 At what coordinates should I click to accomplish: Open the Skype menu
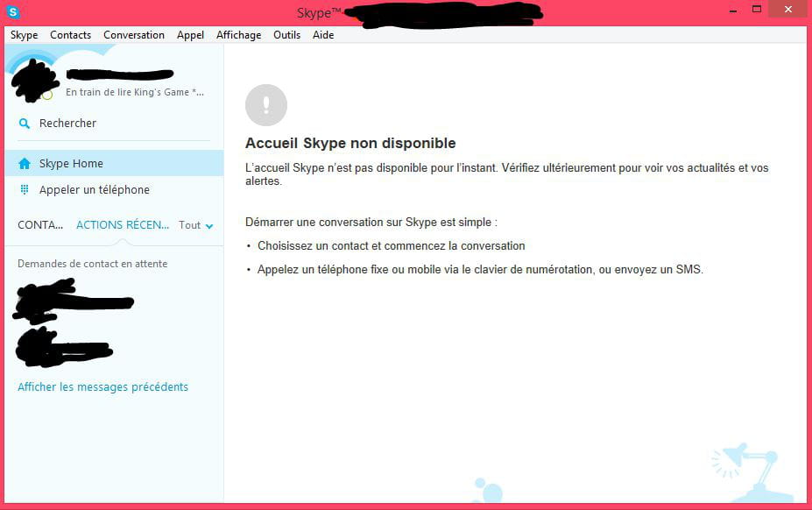pyautogui.click(x=25, y=35)
